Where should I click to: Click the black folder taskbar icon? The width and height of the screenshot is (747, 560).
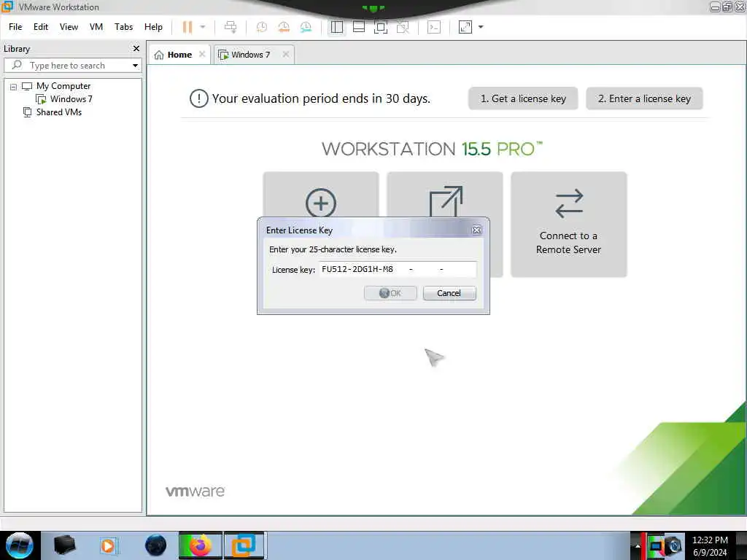coord(64,545)
